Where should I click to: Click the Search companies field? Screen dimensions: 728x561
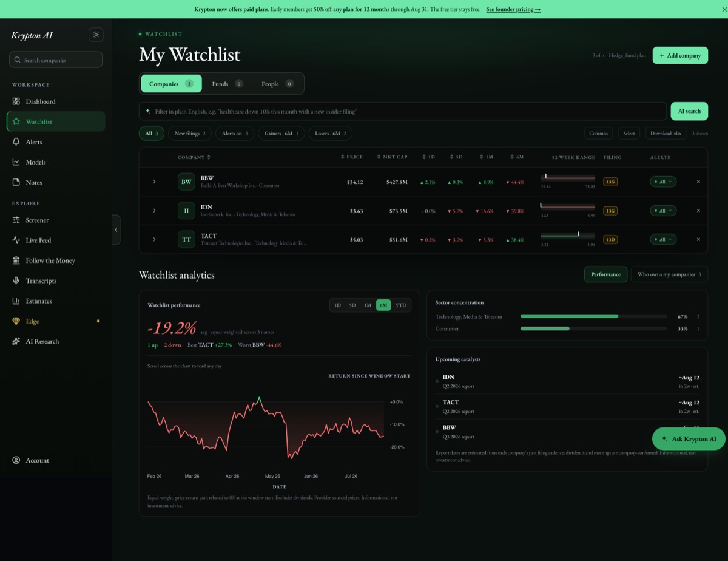56,60
